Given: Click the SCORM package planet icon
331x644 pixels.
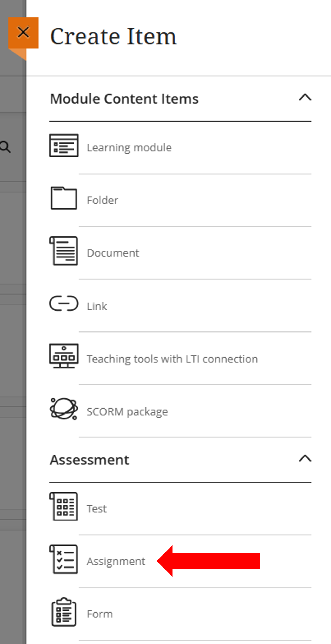Looking at the screenshot, I should click(x=64, y=409).
